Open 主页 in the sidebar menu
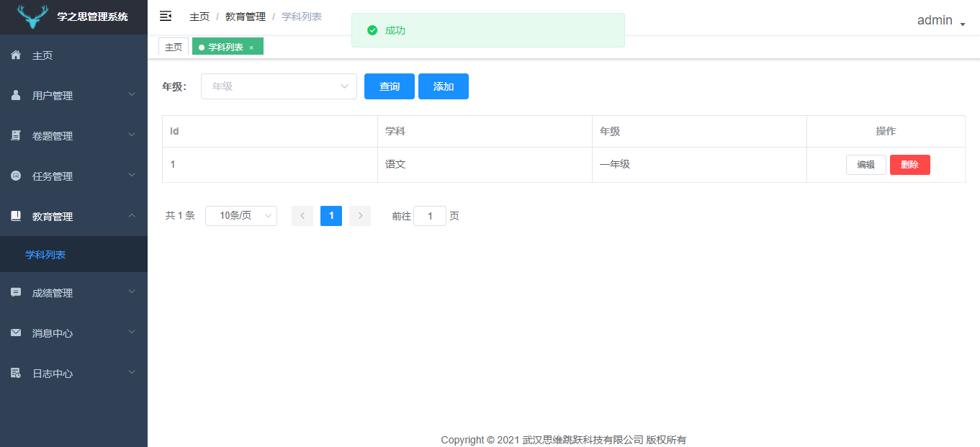The height and width of the screenshot is (447, 980). (73, 55)
